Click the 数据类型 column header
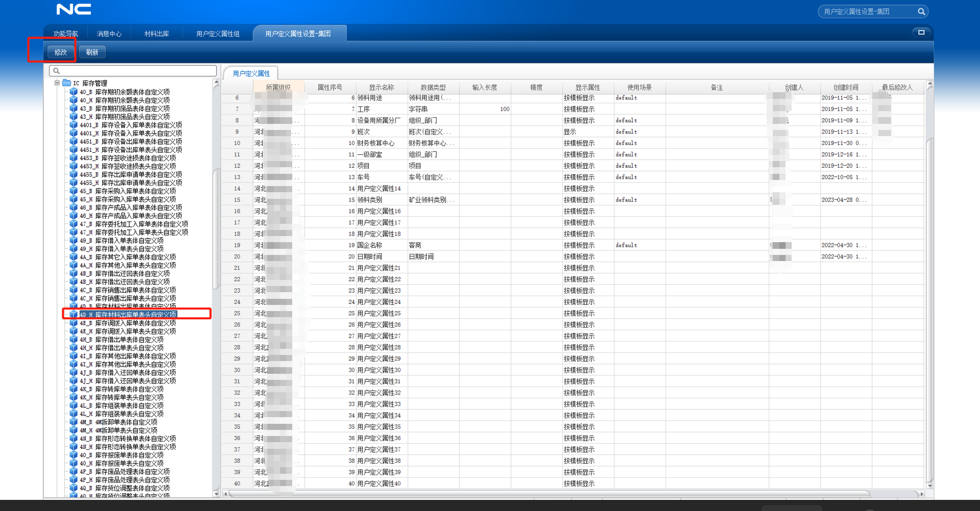 pos(433,87)
